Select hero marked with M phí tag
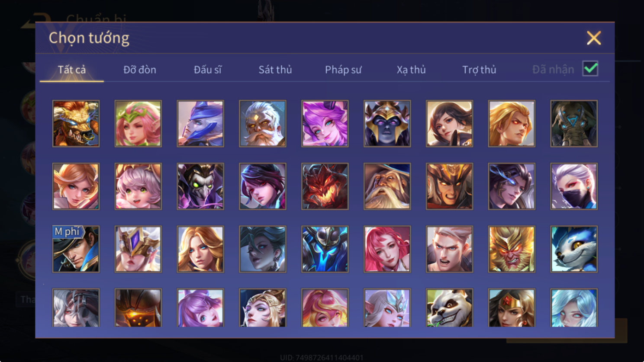 click(76, 249)
